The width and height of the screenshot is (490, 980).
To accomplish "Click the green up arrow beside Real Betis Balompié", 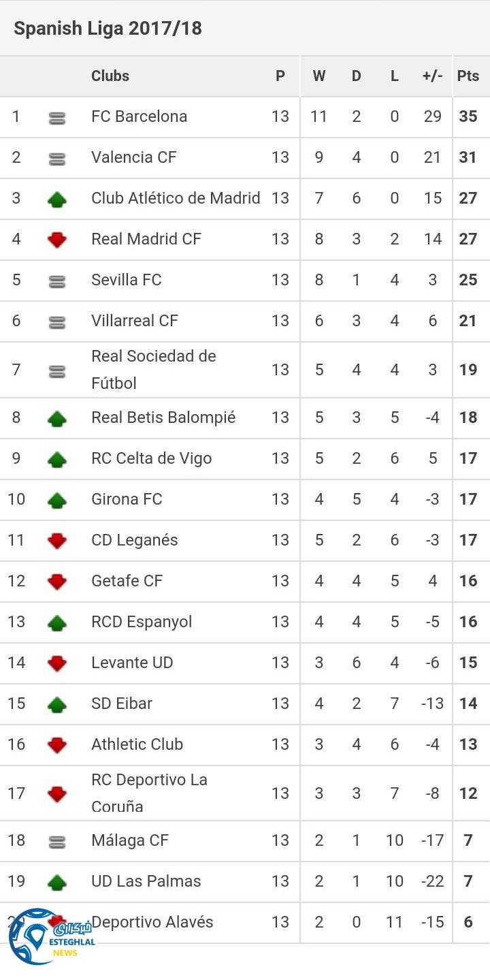I will click(57, 419).
